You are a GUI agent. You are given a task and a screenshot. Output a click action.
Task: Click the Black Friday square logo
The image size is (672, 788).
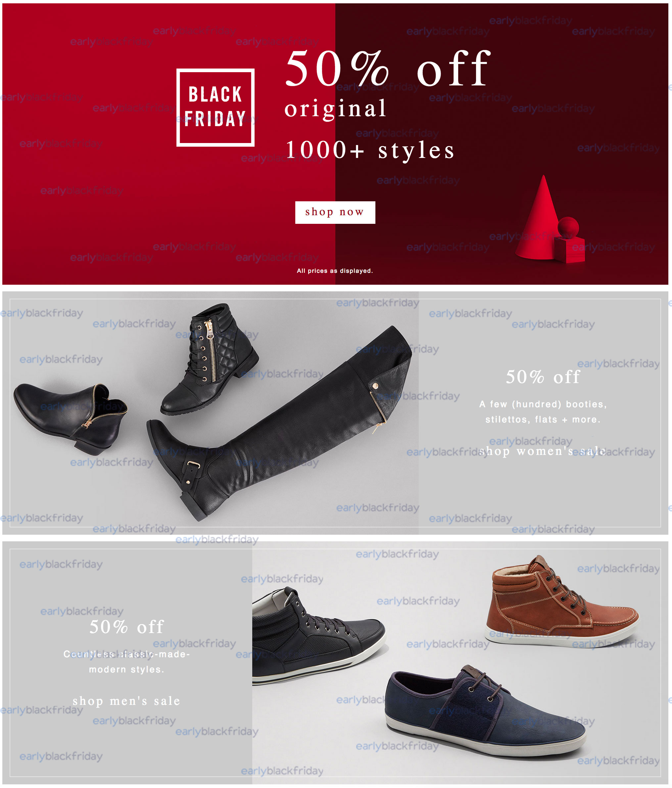tap(215, 107)
